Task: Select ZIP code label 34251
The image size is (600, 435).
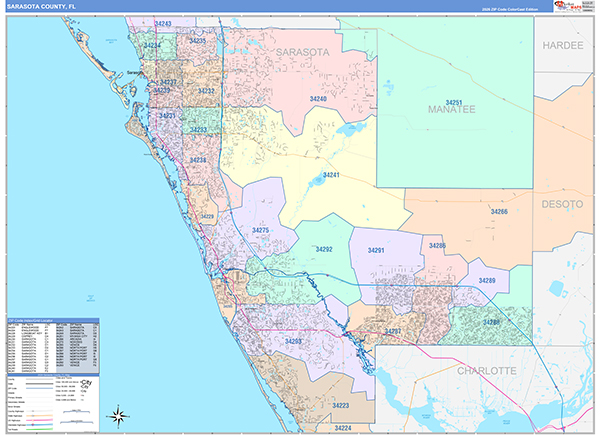Action: (x=454, y=103)
